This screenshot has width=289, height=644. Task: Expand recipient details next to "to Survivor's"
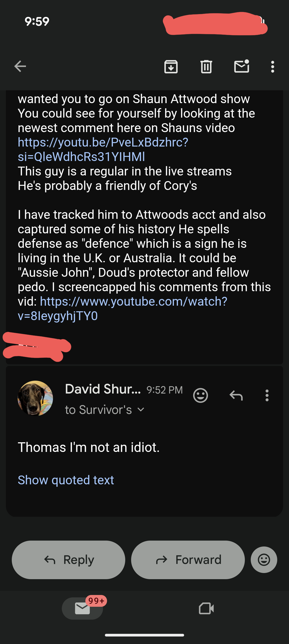click(x=141, y=410)
